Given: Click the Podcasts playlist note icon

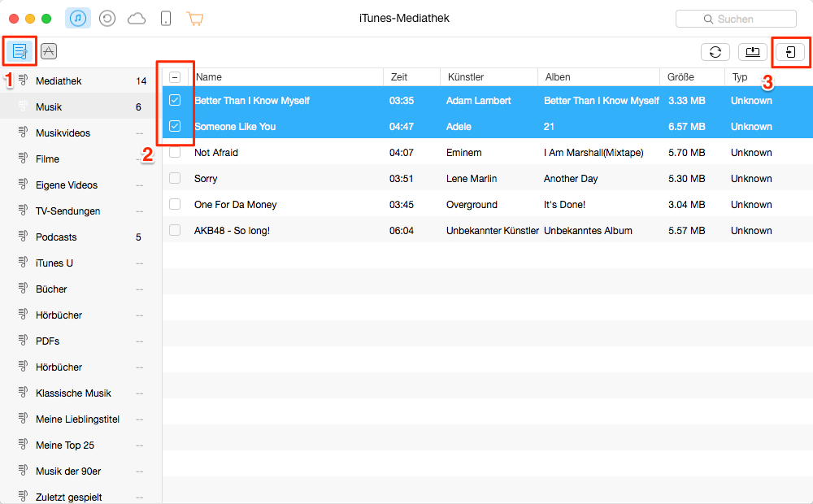Looking at the screenshot, I should [23, 236].
